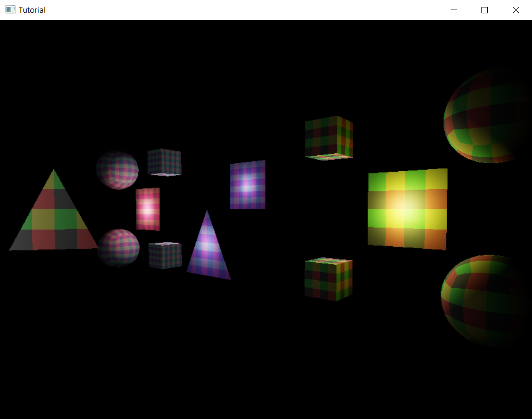Select the lower green checkered cube right of center

pyautogui.click(x=328, y=279)
